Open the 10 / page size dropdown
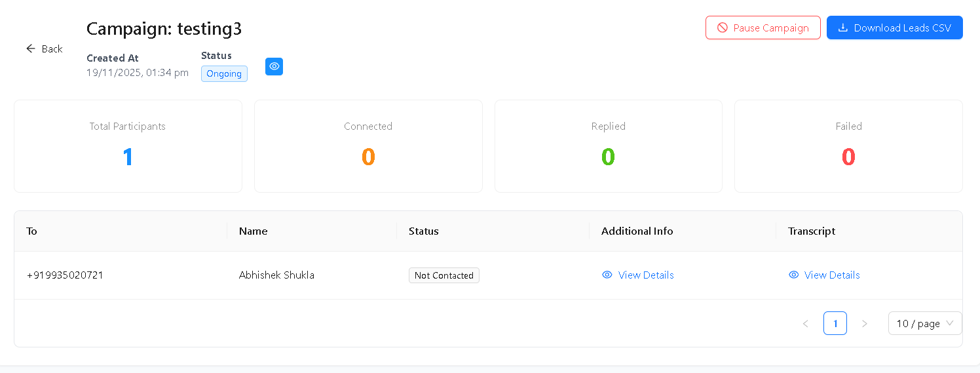Image resolution: width=980 pixels, height=373 pixels. (x=925, y=323)
